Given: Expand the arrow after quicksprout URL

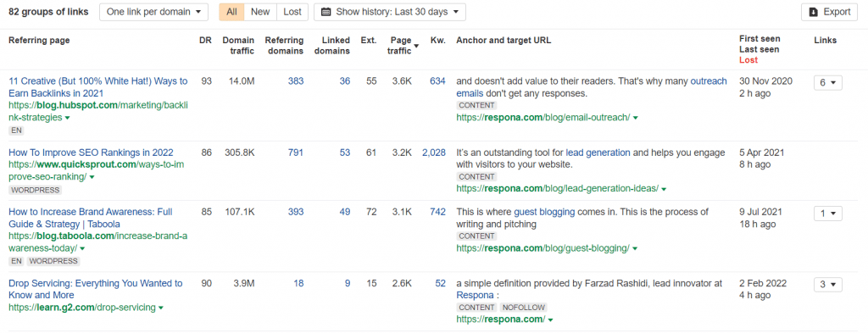Looking at the screenshot, I should (x=92, y=177).
